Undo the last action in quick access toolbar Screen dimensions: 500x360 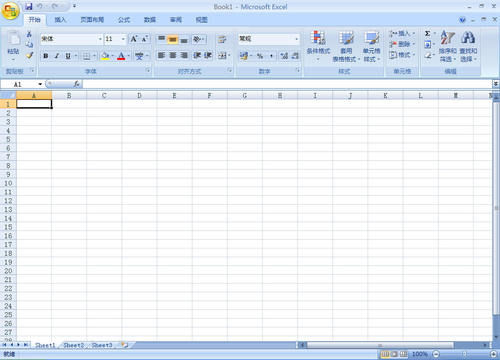click(x=40, y=6)
